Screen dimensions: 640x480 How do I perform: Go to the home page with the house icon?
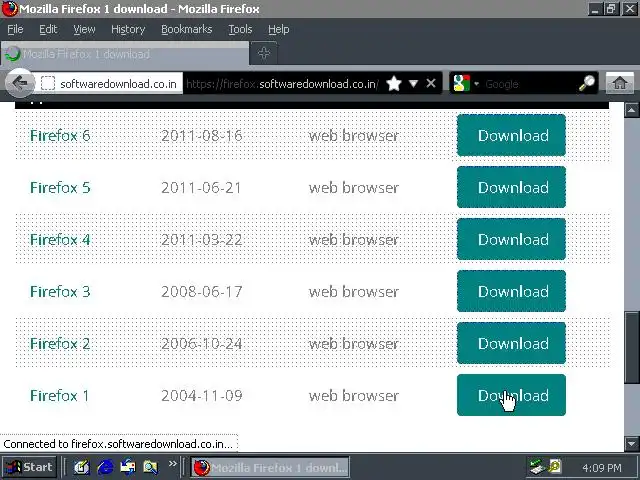(x=620, y=83)
